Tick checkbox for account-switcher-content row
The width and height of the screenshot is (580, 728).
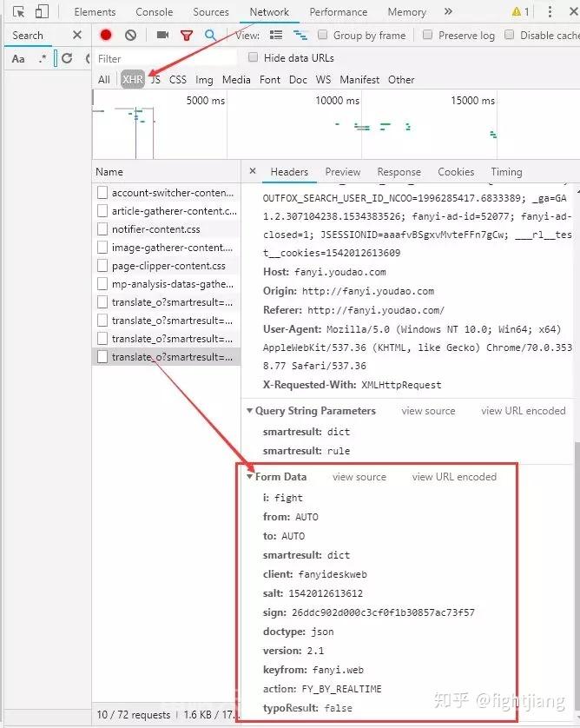[102, 192]
